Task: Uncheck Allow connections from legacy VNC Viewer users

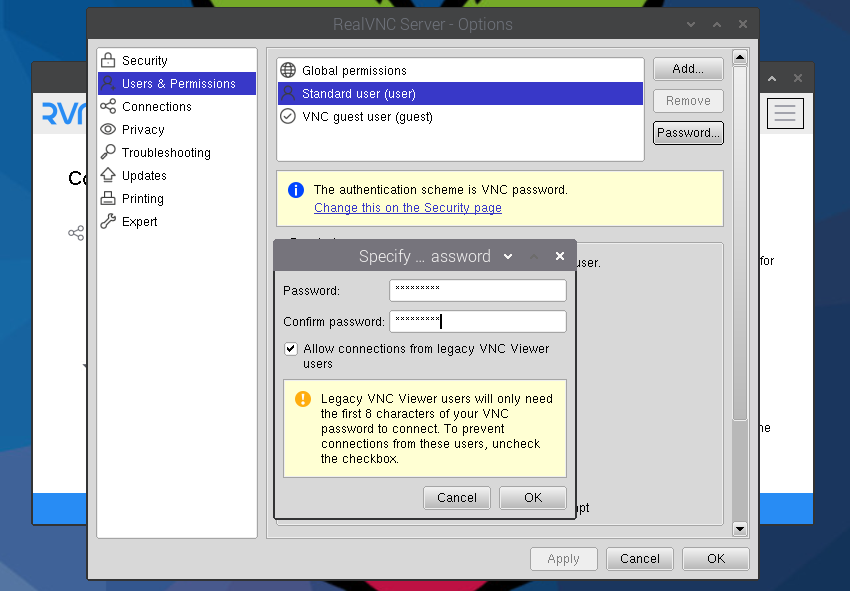Action: (x=291, y=349)
